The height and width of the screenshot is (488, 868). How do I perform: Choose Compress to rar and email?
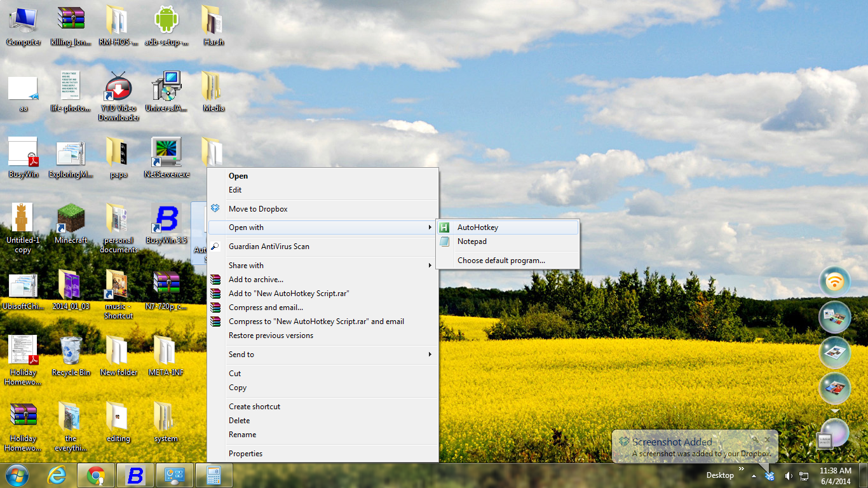point(323,322)
